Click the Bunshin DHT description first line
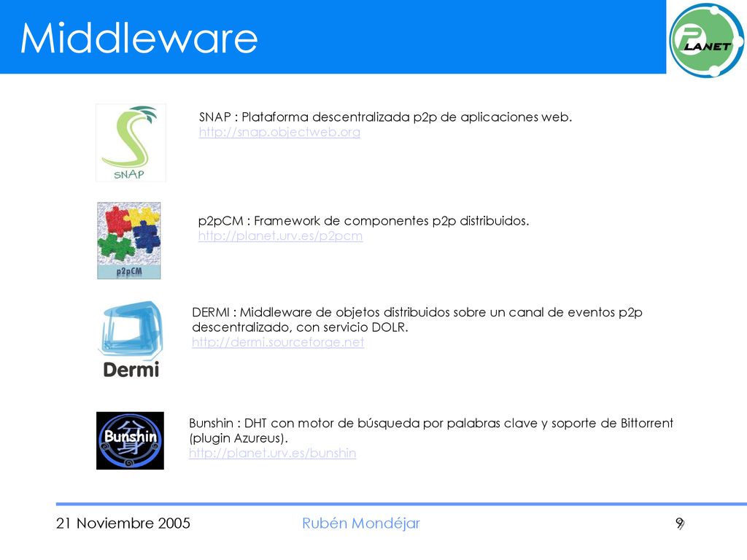747x560 pixels. pyautogui.click(x=431, y=424)
